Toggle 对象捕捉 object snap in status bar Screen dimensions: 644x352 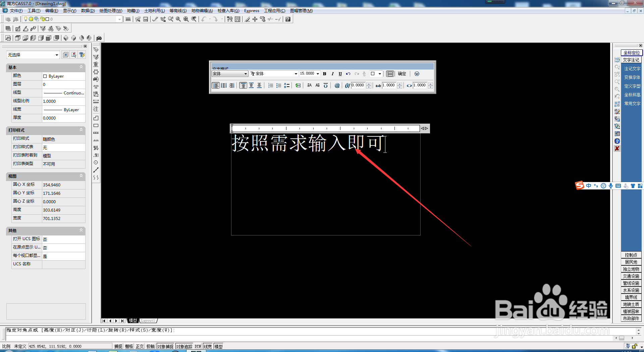[x=165, y=346]
